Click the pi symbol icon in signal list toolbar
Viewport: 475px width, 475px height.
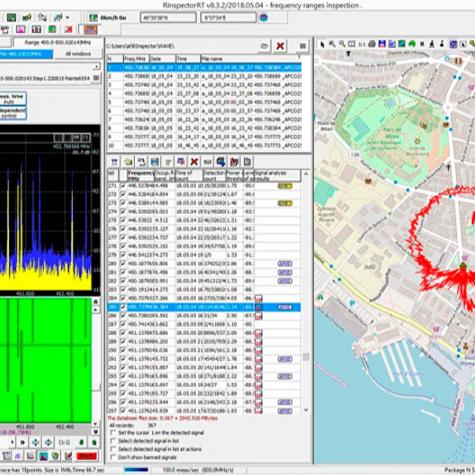tap(114, 162)
